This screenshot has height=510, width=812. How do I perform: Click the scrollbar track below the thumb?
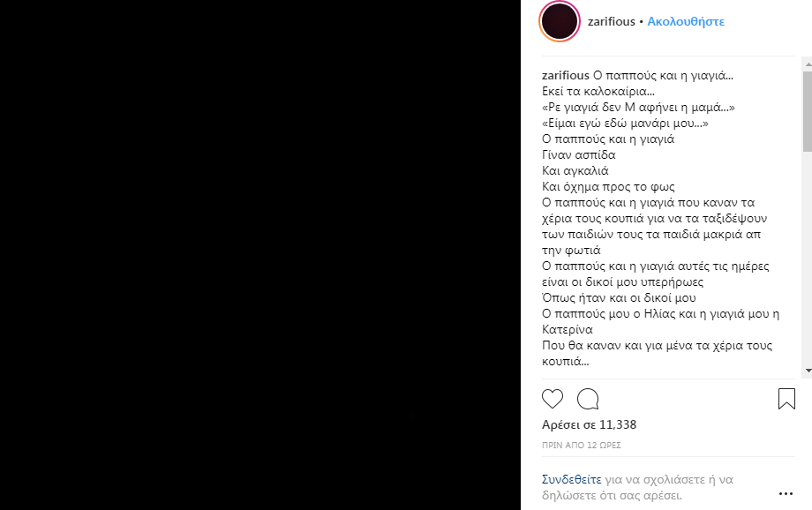pyautogui.click(x=807, y=265)
